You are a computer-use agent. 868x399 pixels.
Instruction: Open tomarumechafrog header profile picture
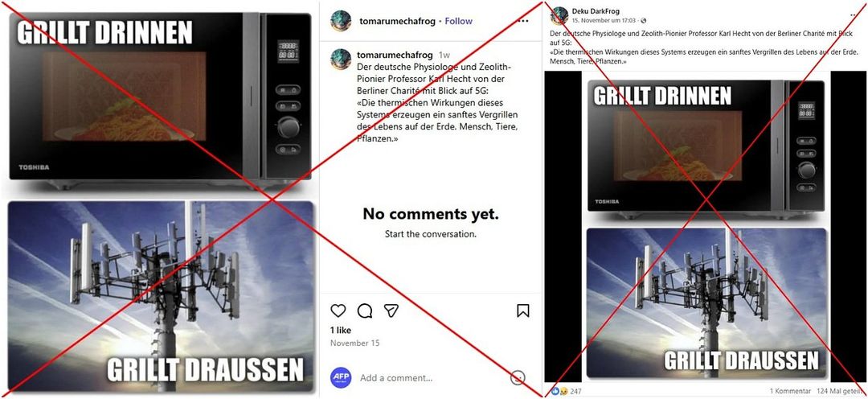pos(341,21)
